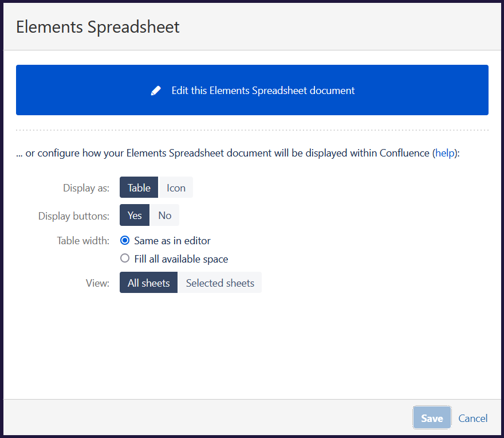Switch View to Selected sheets

[x=220, y=283]
